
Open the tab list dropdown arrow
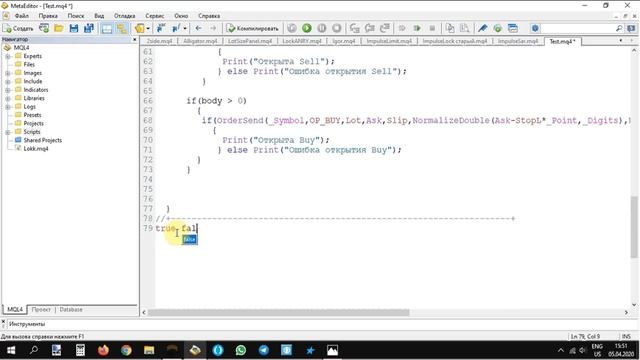pyautogui.click(x=621, y=41)
